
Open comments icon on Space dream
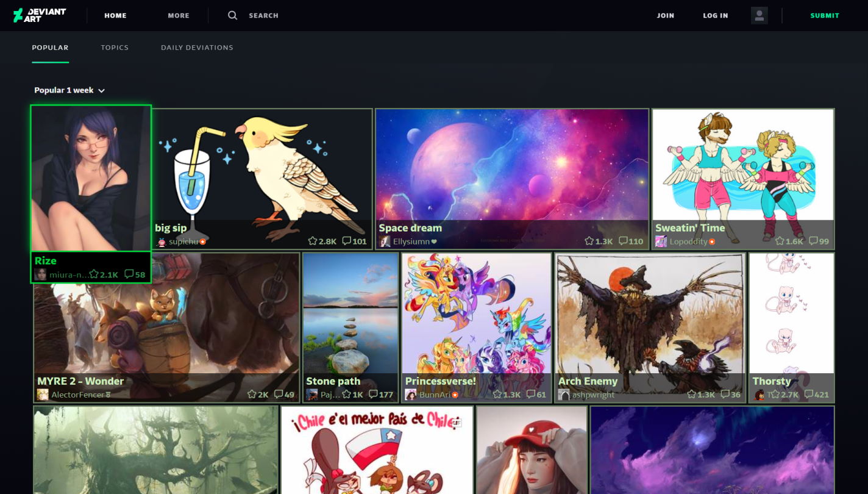point(622,242)
